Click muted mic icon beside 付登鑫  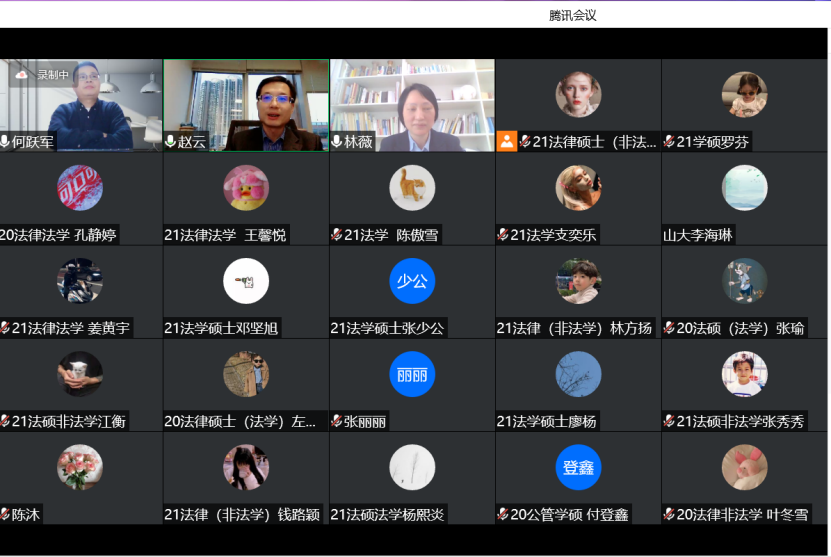pyautogui.click(x=503, y=515)
